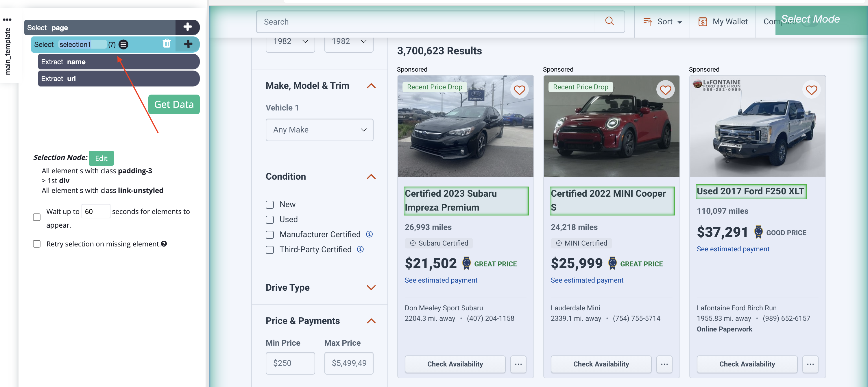868x387 pixels.
Task: Open info for Manufacturer Certified
Action: coord(369,234)
